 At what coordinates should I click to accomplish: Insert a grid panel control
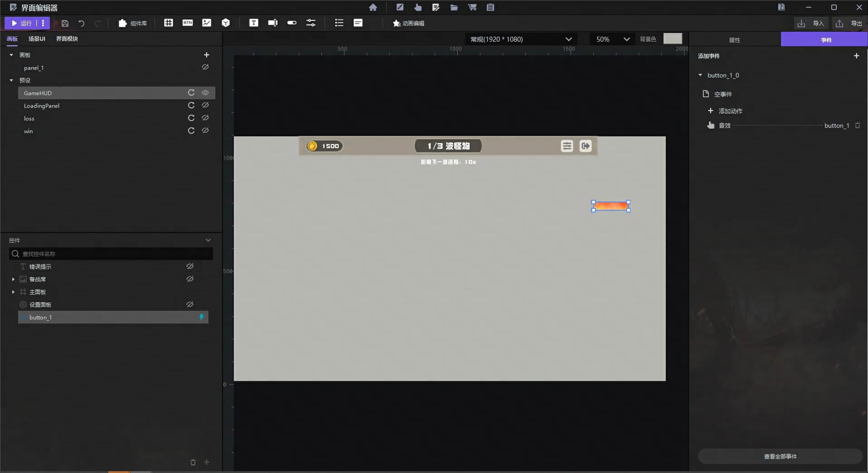169,23
